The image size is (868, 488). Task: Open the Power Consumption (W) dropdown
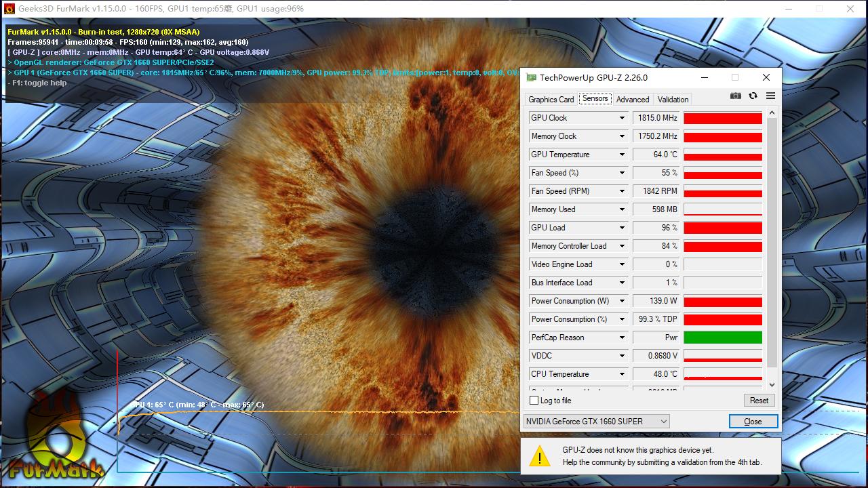(x=622, y=301)
